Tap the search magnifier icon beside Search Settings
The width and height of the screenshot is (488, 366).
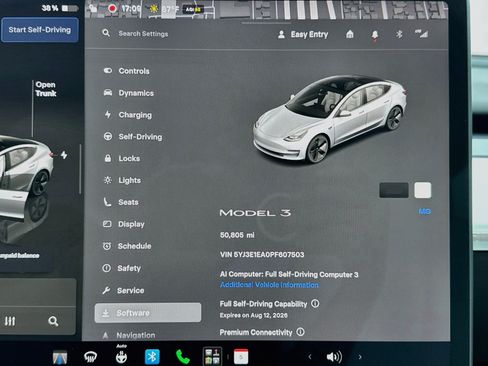(106, 33)
